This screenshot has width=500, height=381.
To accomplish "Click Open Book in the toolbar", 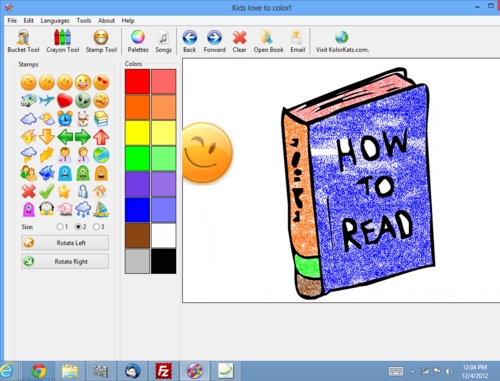I will pyautogui.click(x=268, y=41).
